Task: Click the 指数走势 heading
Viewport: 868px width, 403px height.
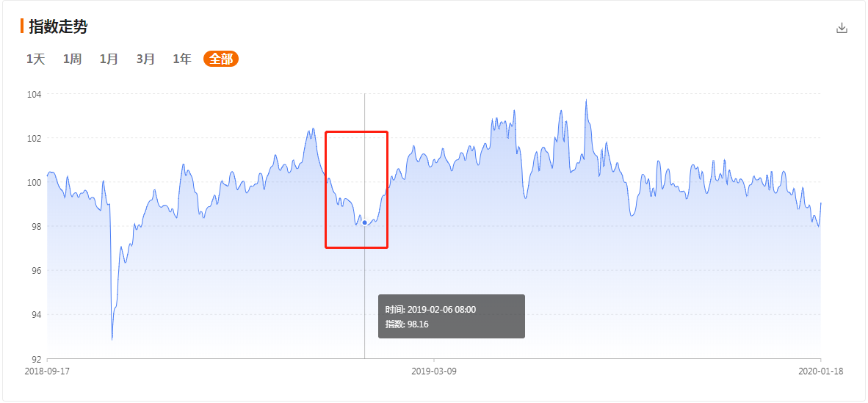Action: (58, 26)
